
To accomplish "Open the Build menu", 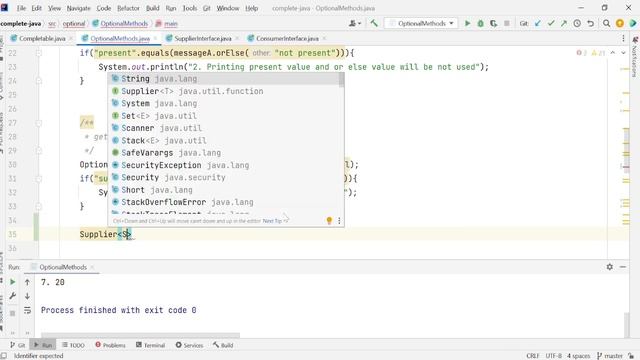I will point(153,8).
